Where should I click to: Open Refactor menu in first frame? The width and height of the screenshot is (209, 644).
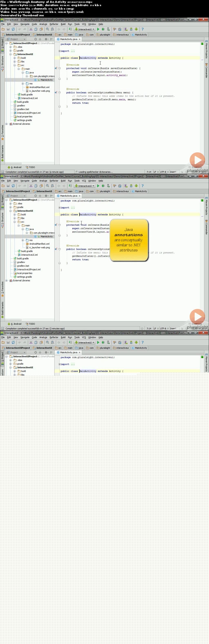coord(54,24)
